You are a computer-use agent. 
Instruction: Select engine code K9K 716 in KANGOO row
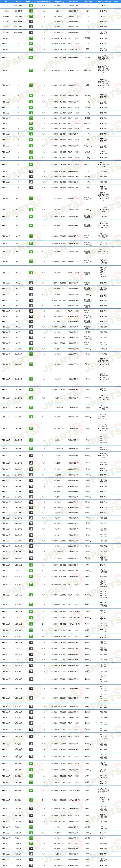coord(104,513)
